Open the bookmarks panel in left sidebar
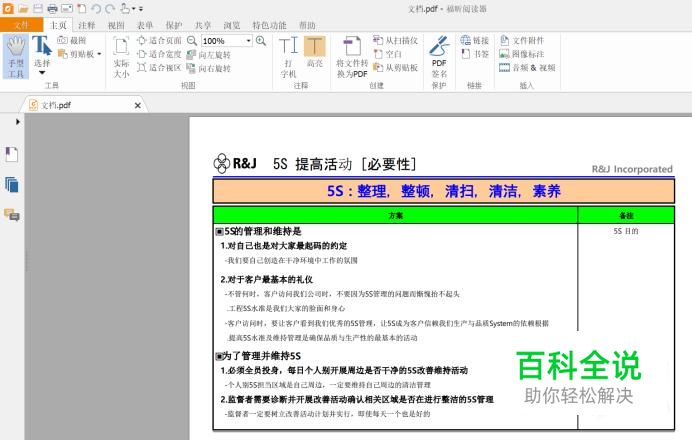Screen dimensions: 692x440 (x=12, y=153)
